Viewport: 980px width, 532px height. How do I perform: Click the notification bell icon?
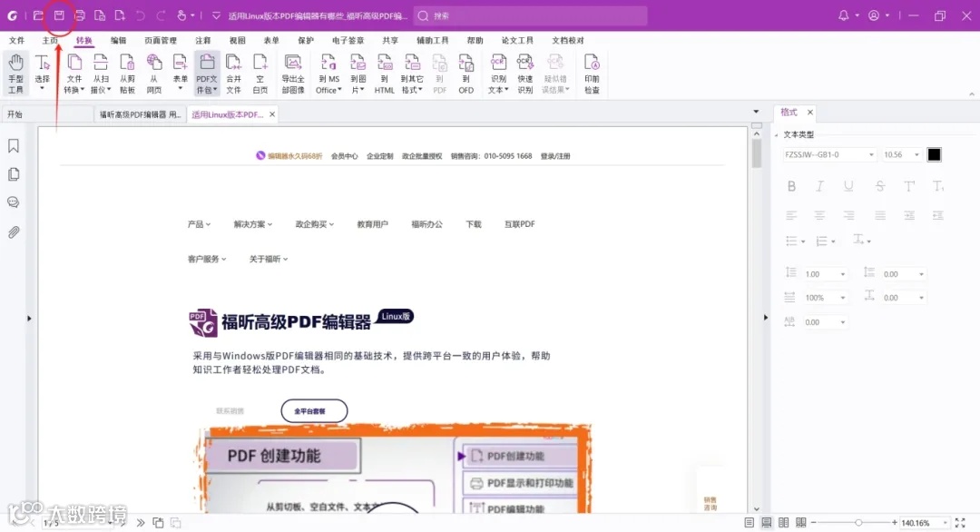[843, 15]
